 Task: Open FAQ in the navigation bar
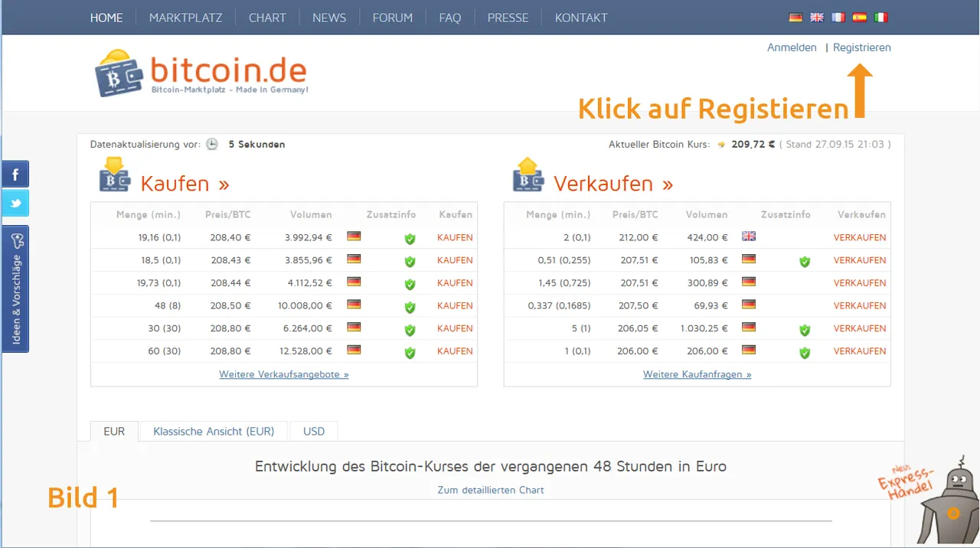point(450,18)
